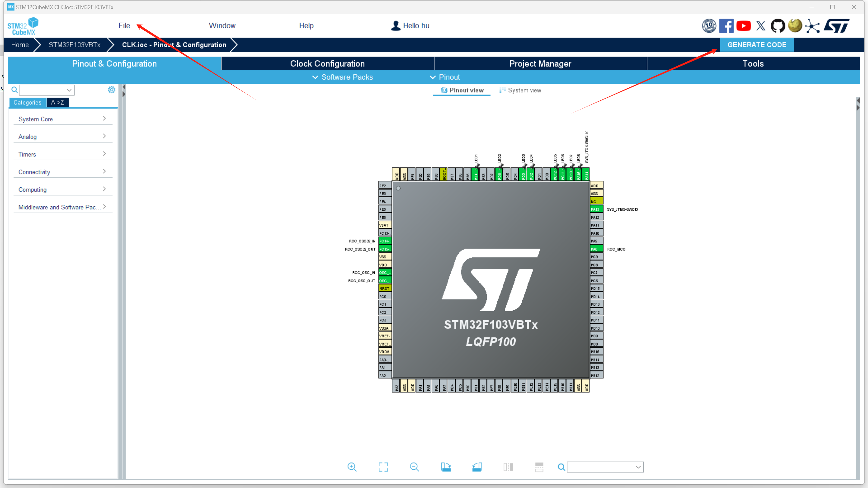
Task: Rotate the chip view clockwise
Action: coord(445,467)
